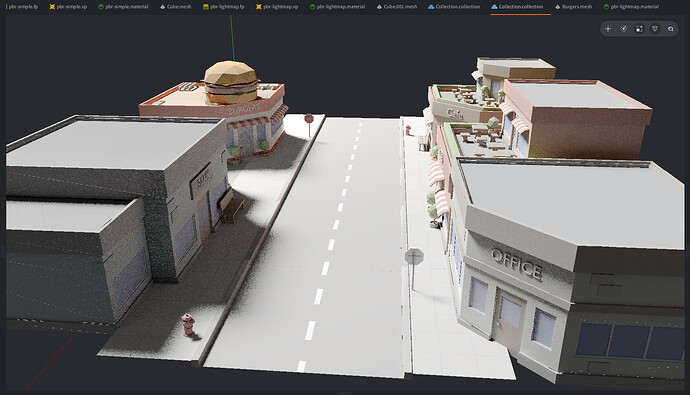This screenshot has height=395, width=690.
Task: Select the Rotate tool in viewport toolbar
Action: (x=624, y=29)
